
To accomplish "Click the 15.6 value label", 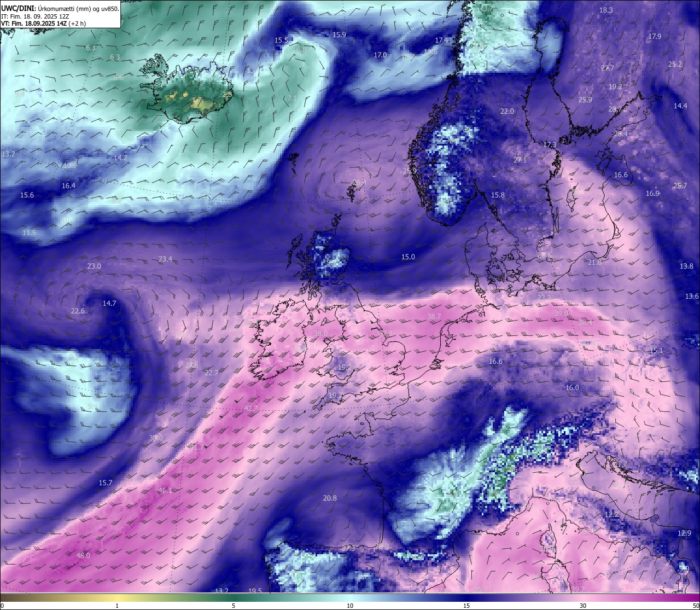I will [27, 195].
